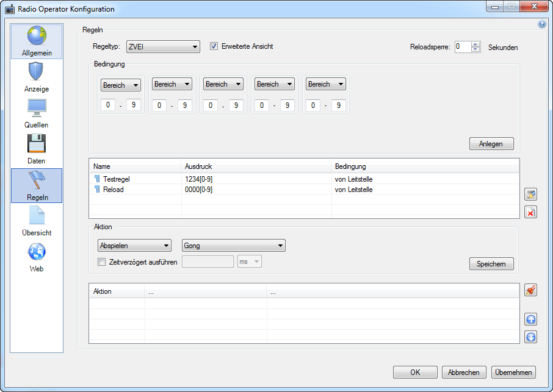Click the Reloadsperre number field
This screenshot has width=553, height=392.
pos(463,46)
